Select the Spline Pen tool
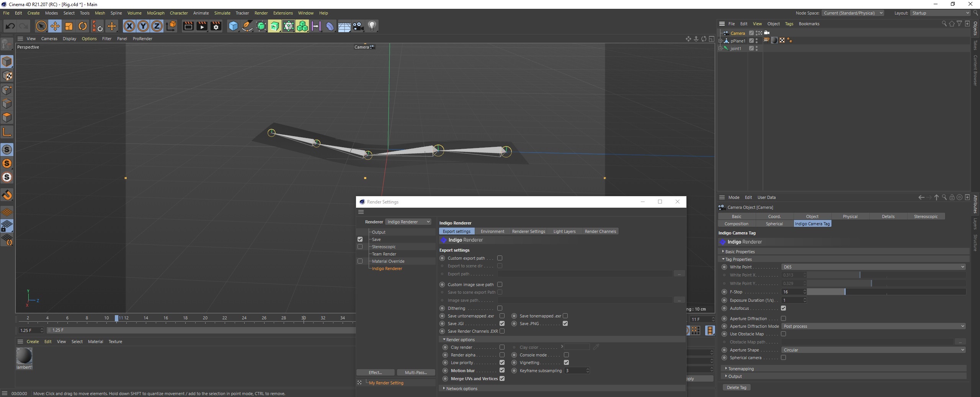Image resolution: width=980 pixels, height=397 pixels. click(247, 26)
